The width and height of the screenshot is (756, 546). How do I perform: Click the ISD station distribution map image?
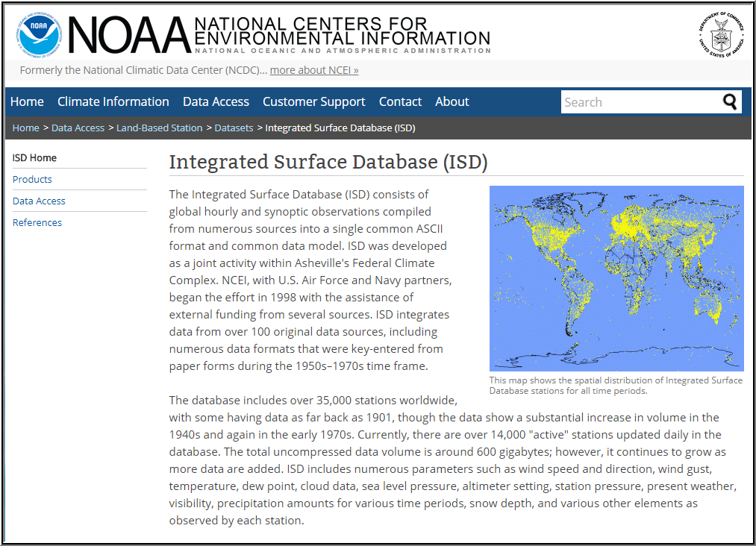[616, 278]
